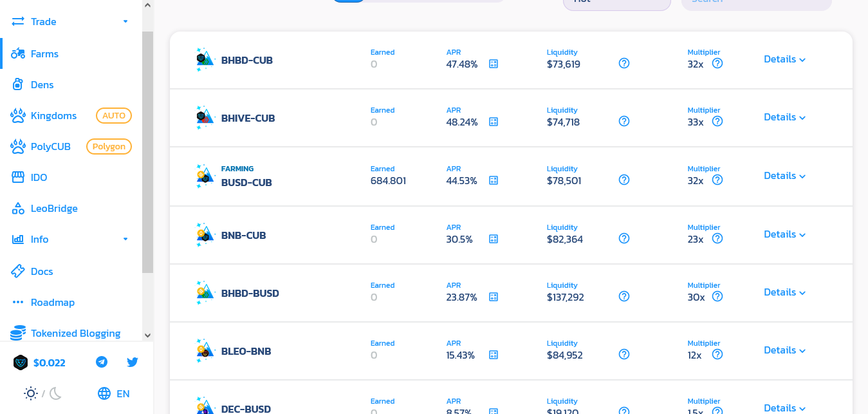Click the Polygon badge next to PolyCUB
868x414 pixels.
point(109,147)
